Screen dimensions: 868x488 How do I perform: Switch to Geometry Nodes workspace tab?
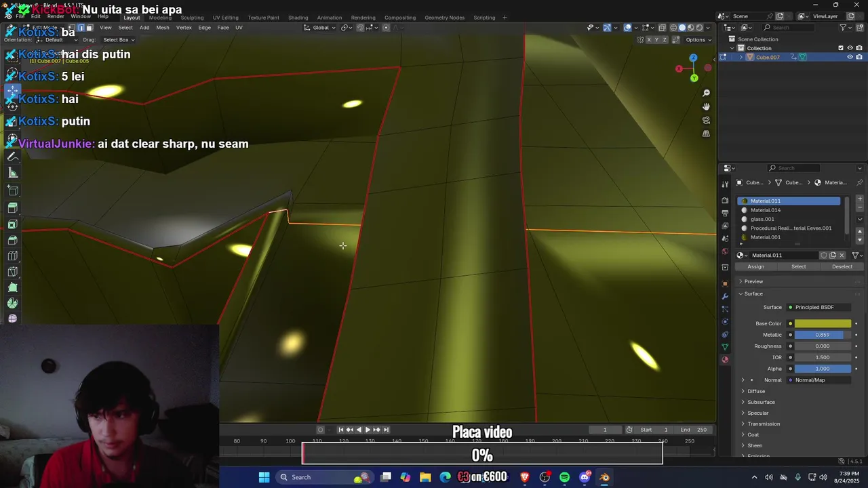click(444, 18)
